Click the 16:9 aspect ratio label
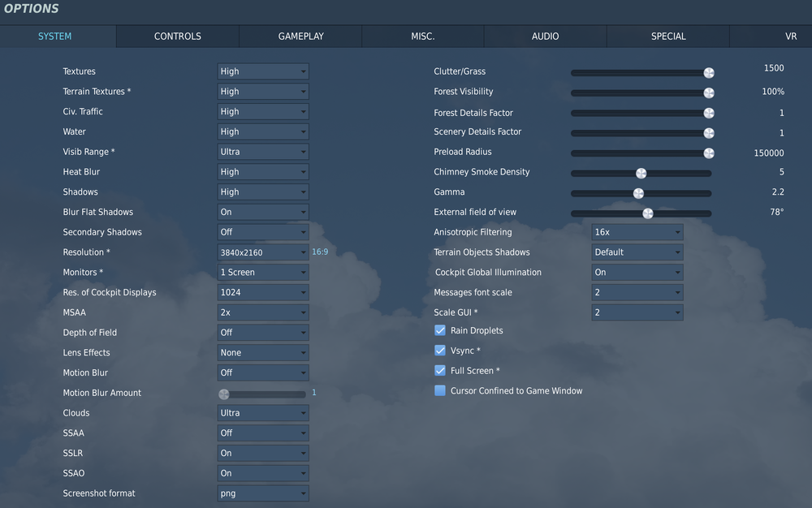 click(320, 252)
